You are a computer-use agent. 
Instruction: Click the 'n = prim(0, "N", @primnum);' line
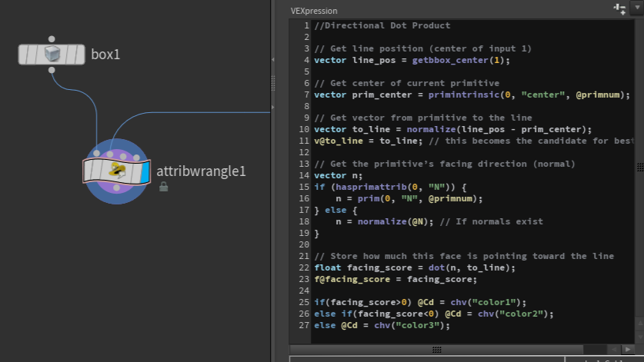tap(409, 198)
